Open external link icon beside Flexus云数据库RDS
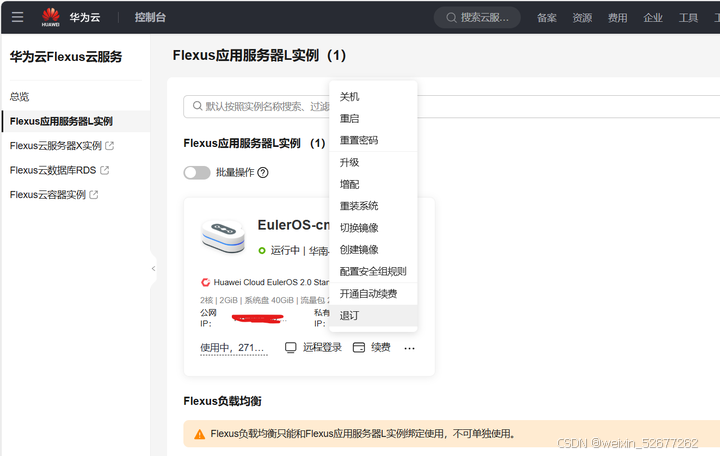The height and width of the screenshot is (456, 720). 105,170
